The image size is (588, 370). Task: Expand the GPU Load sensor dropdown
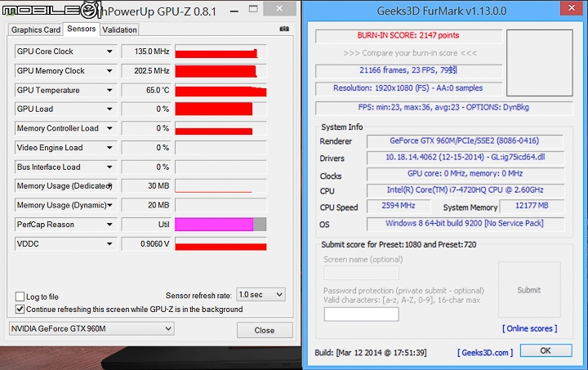[x=109, y=109]
